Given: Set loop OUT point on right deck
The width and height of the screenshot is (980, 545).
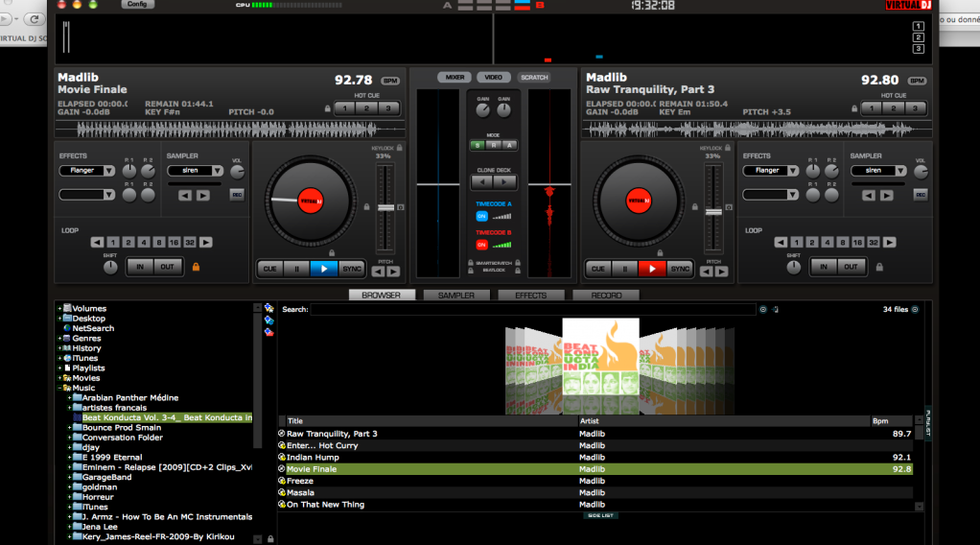Looking at the screenshot, I should [x=852, y=267].
